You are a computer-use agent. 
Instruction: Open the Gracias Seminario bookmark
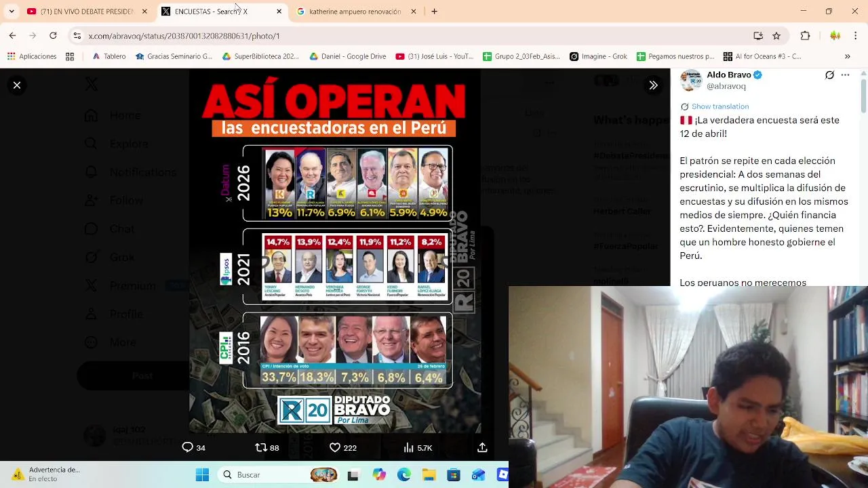pyautogui.click(x=174, y=56)
